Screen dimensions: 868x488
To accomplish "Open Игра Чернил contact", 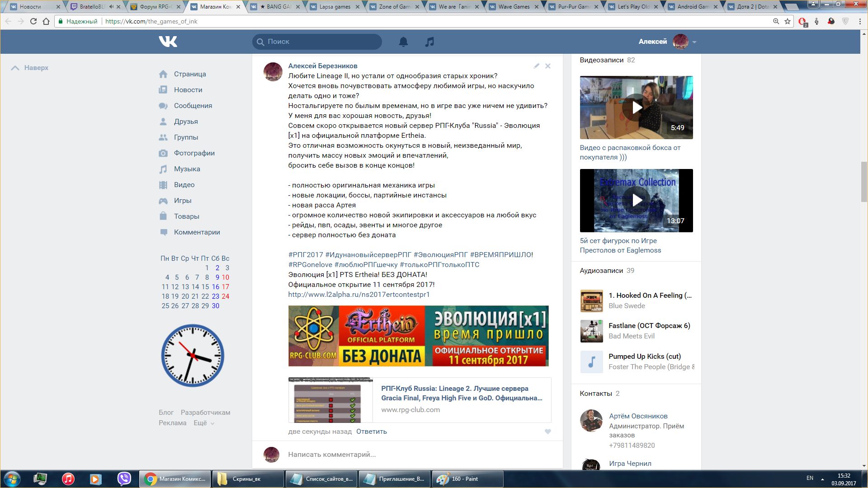I will 630,464.
